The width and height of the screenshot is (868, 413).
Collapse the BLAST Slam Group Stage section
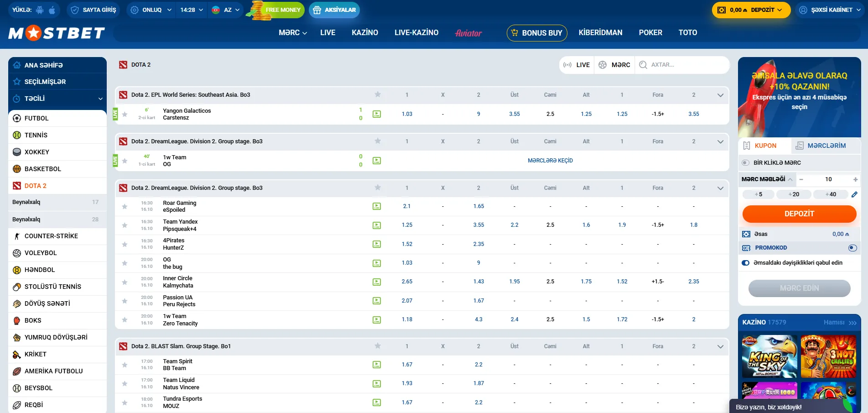[720, 346]
